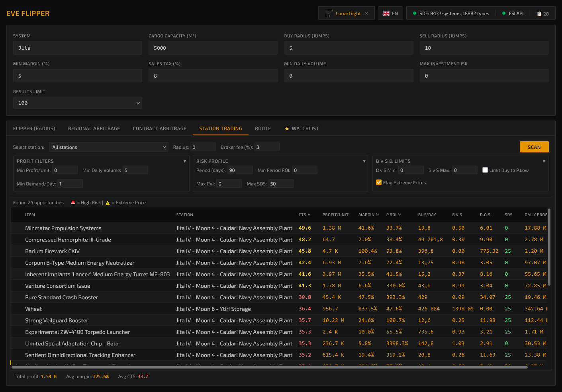Click the yellow Extreme Price warning icon
The image size is (562, 392).
click(x=108, y=203)
